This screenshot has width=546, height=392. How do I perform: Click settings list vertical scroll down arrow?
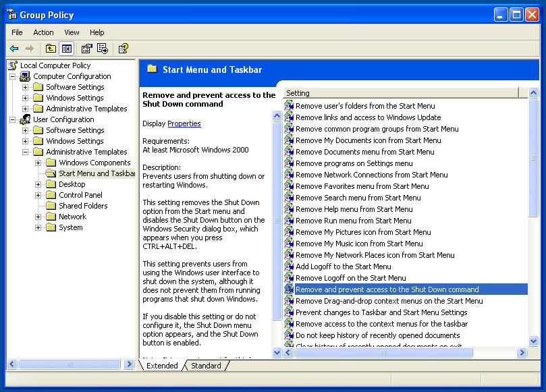pos(533,341)
